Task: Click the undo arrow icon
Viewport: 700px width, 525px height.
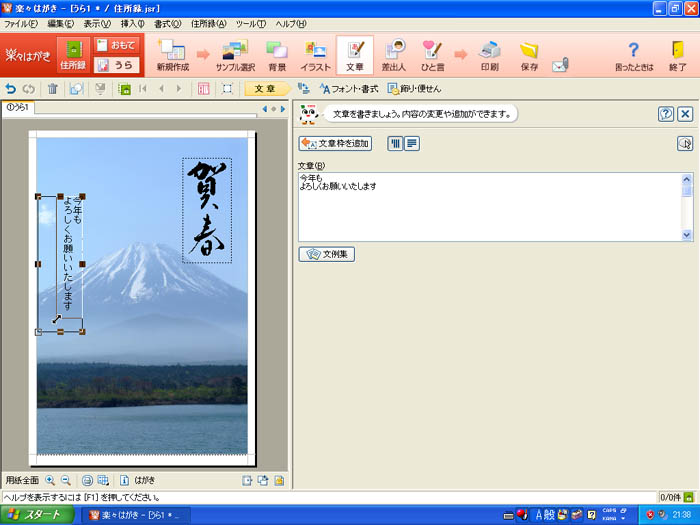Action: [11, 89]
